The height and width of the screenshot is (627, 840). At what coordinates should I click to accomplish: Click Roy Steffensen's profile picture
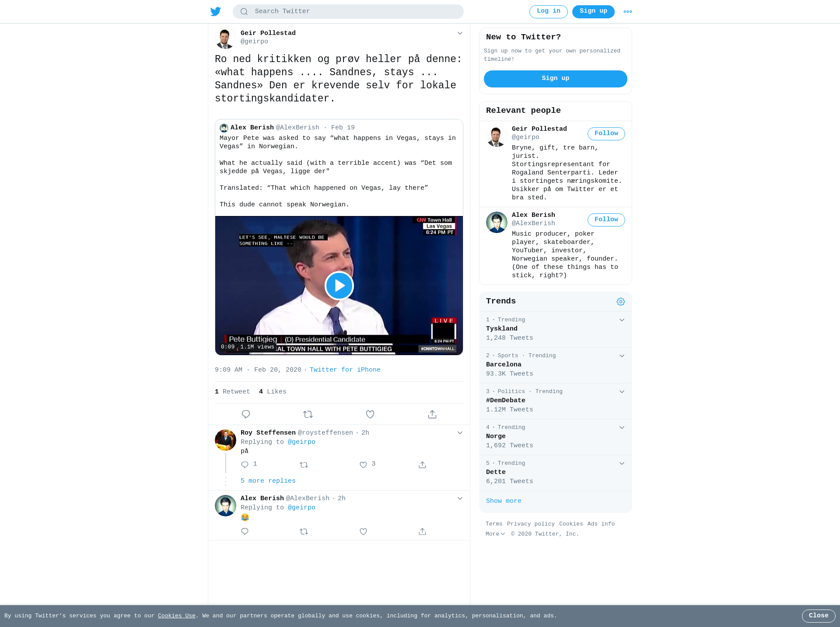click(x=225, y=440)
